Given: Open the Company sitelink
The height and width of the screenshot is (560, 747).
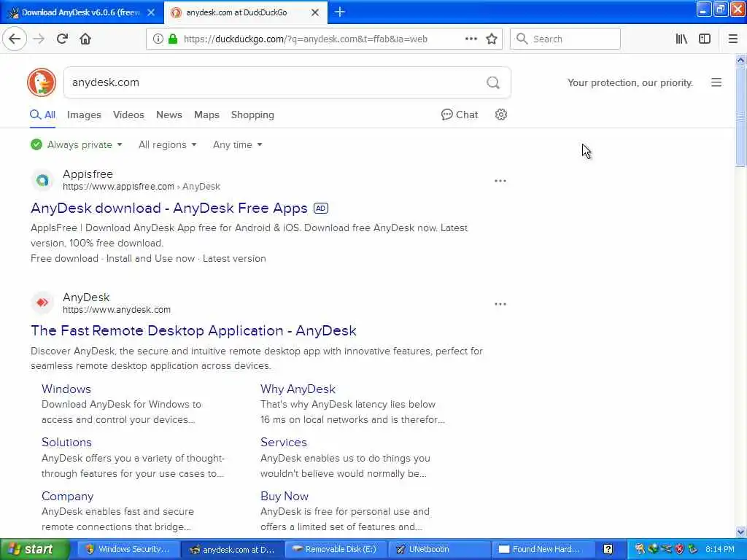Looking at the screenshot, I should pyautogui.click(x=67, y=496).
